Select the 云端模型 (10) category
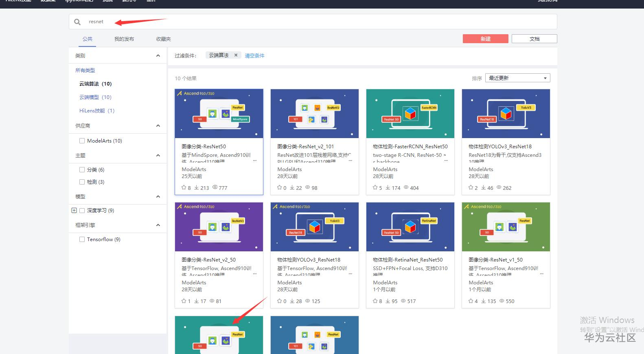Viewport: 644px width, 354px height. 95,97
